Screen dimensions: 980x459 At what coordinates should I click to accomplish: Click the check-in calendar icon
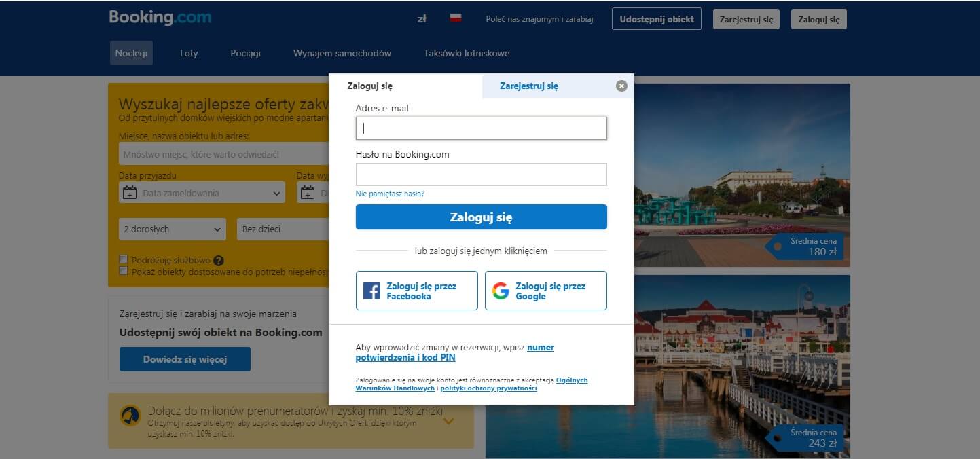[x=129, y=193]
